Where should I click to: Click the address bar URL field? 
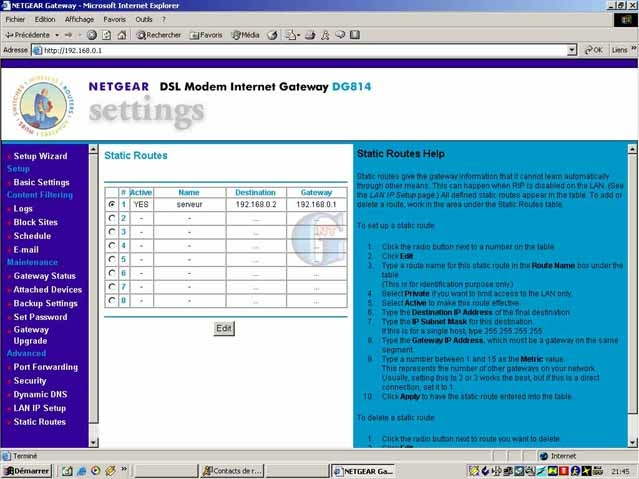(300, 50)
